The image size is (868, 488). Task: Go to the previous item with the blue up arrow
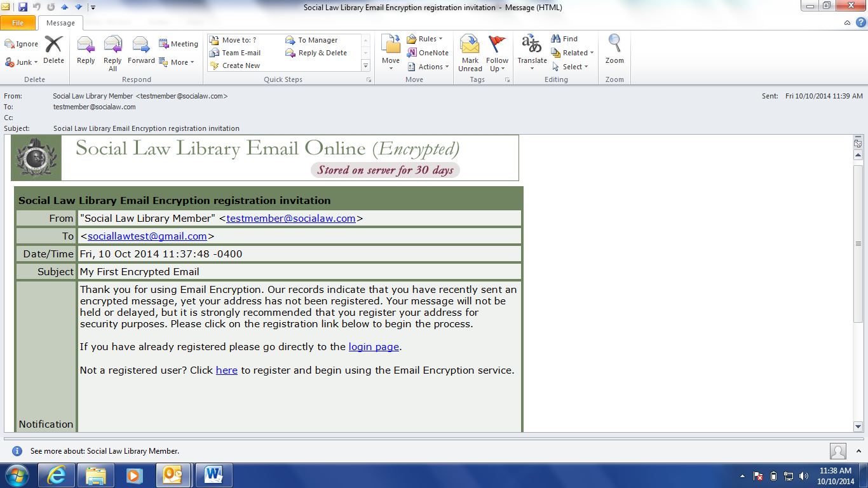tap(64, 7)
